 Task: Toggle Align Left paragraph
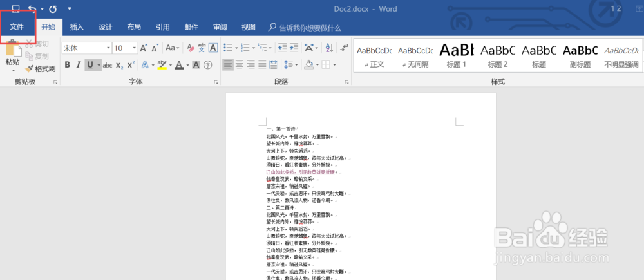coord(228,64)
